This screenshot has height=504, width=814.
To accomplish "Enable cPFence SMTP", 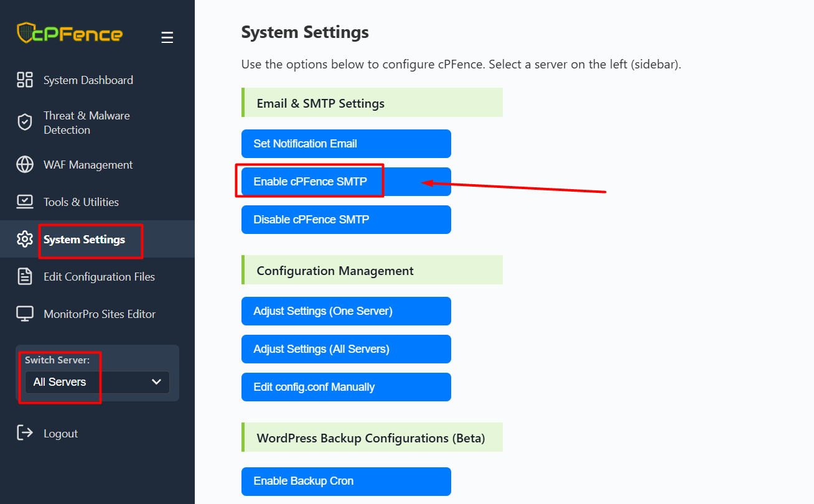I will point(345,182).
